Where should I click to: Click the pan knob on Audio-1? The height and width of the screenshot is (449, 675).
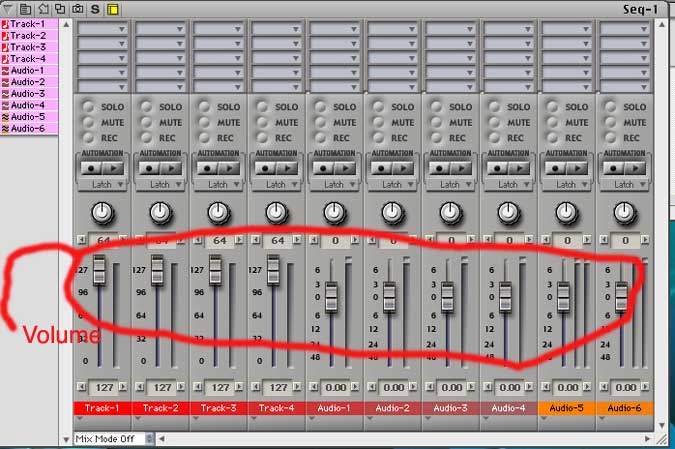(333, 212)
